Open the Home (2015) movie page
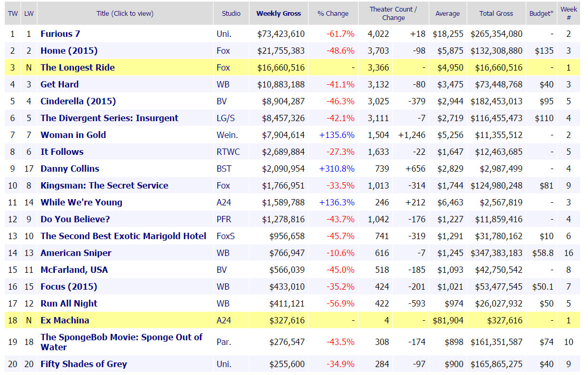The height and width of the screenshot is (375, 588). click(69, 51)
